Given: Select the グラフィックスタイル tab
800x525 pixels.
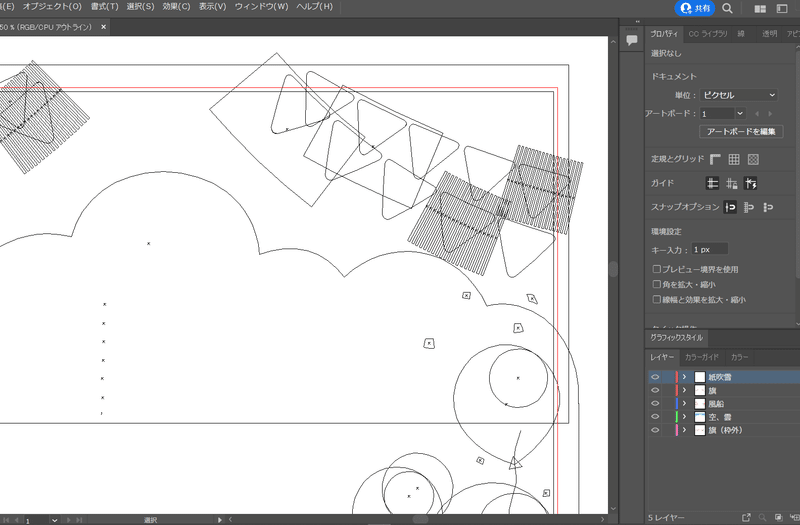Looking at the screenshot, I should click(x=676, y=338).
